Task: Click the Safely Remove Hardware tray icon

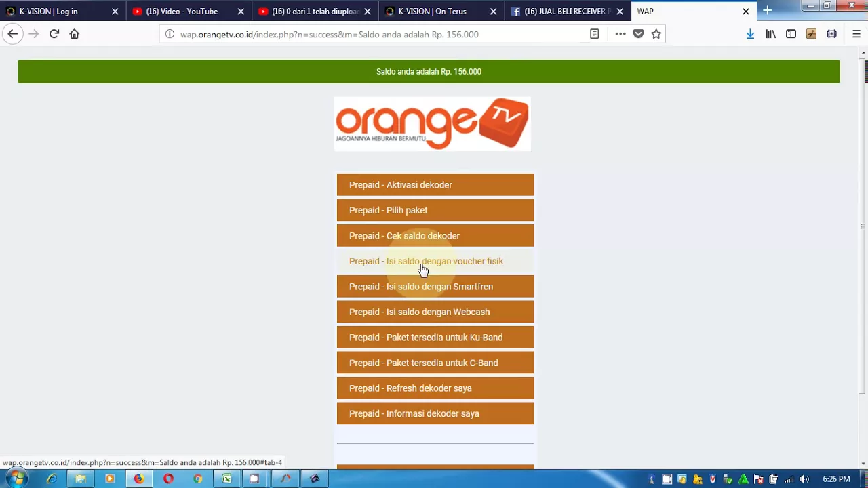Action: tap(728, 479)
